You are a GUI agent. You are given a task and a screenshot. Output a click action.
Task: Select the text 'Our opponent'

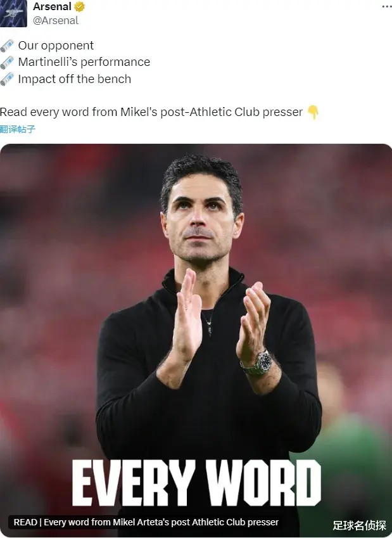56,45
